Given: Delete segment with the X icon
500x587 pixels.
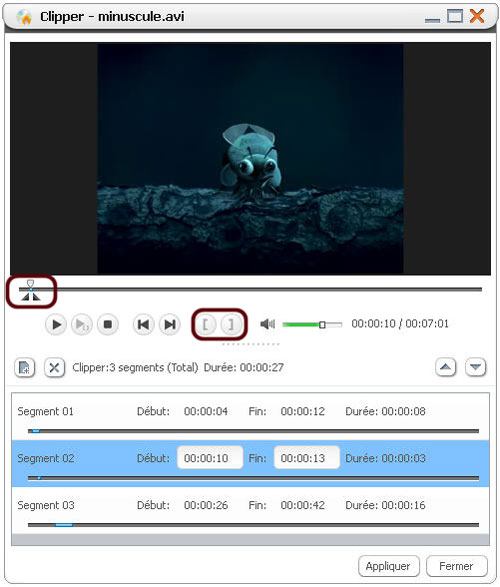Looking at the screenshot, I should click(x=54, y=368).
